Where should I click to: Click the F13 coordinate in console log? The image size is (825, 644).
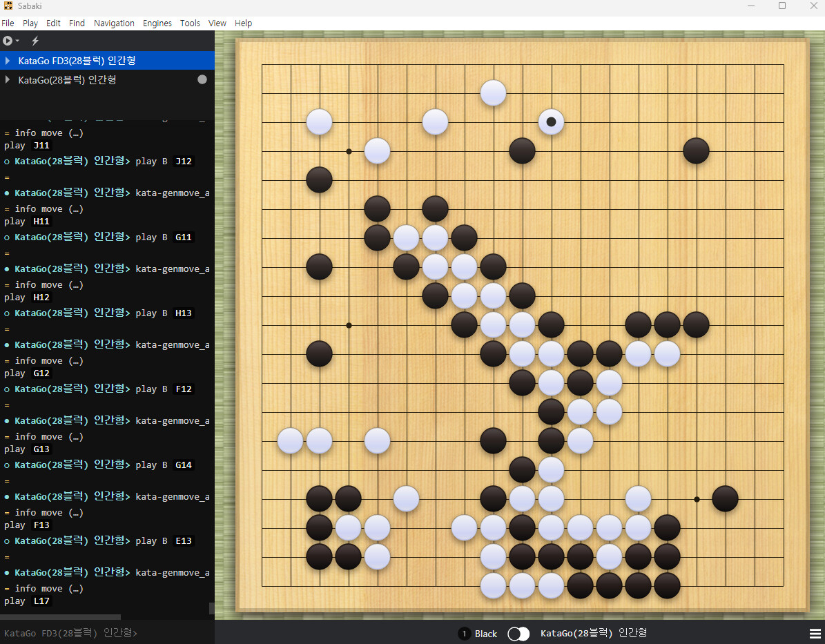41,525
